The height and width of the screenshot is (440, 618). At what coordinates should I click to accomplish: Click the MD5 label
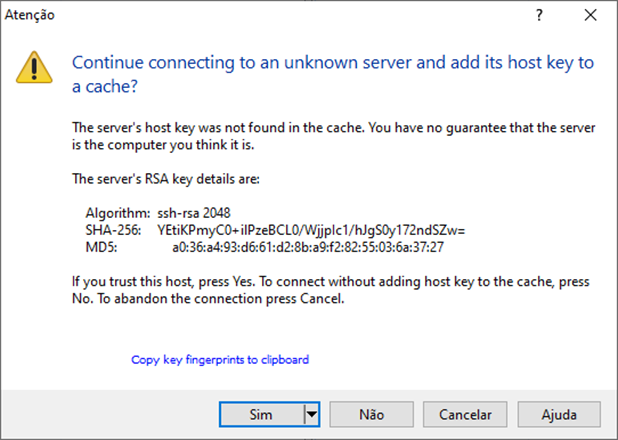101,247
